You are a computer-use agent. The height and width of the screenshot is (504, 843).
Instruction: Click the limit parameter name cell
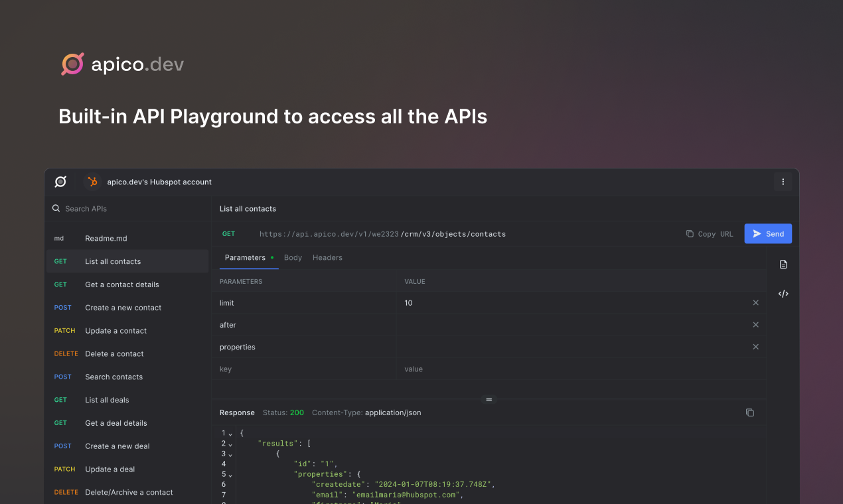304,302
